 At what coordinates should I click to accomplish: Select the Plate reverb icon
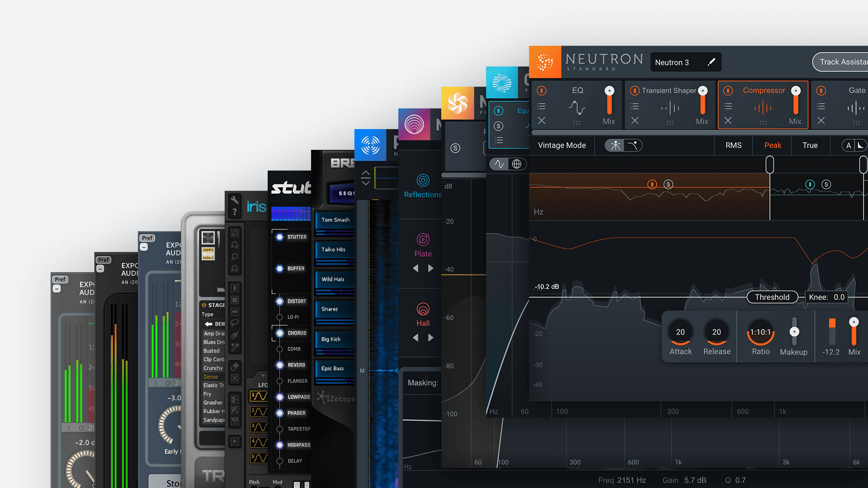(423, 239)
